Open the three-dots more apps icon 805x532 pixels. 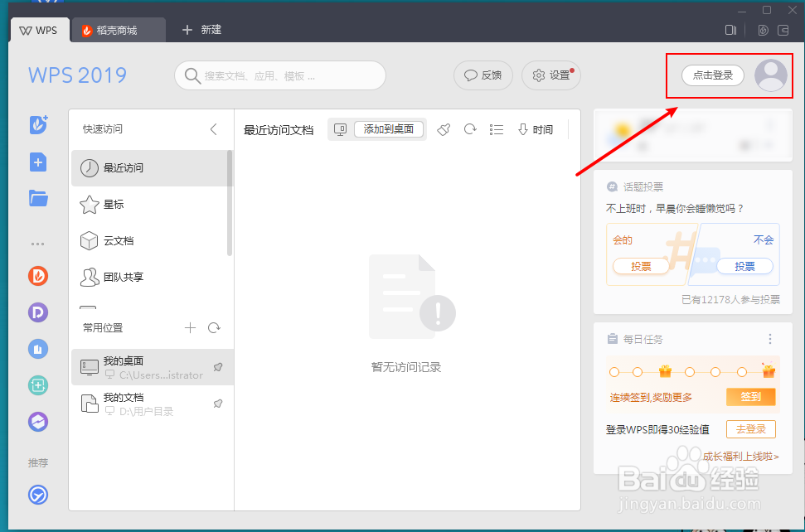tap(37, 244)
